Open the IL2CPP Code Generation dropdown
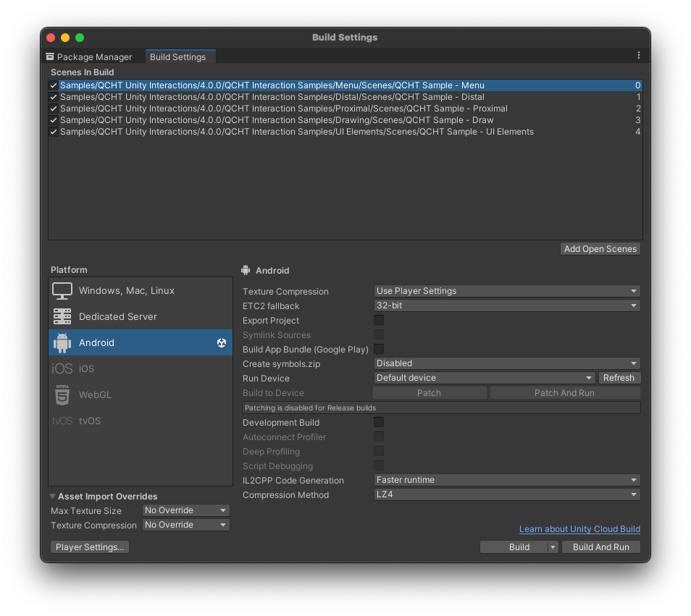Image resolution: width=691 pixels, height=616 pixels. [507, 480]
